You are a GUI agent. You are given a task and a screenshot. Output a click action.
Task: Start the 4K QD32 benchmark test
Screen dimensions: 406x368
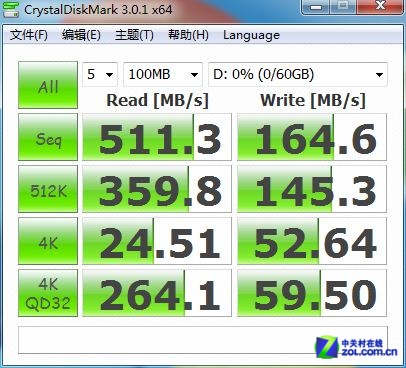tap(48, 293)
